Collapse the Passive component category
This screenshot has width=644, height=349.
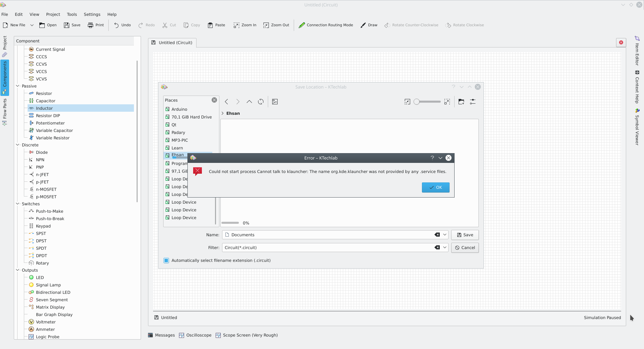tap(18, 86)
